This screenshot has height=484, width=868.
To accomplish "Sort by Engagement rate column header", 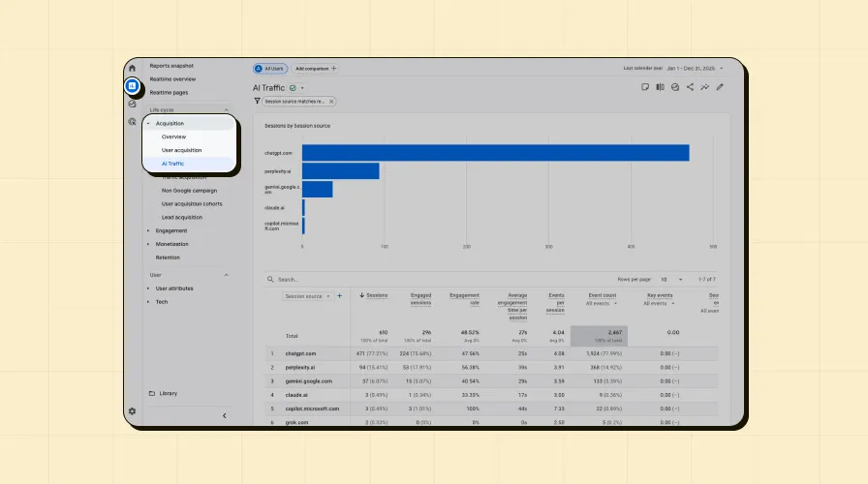I will pos(464,299).
